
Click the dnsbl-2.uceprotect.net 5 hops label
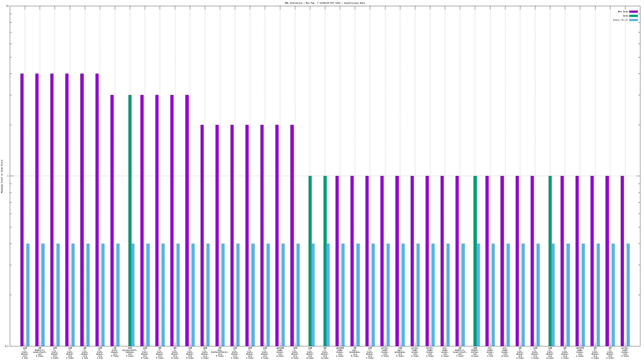[x=40, y=352]
